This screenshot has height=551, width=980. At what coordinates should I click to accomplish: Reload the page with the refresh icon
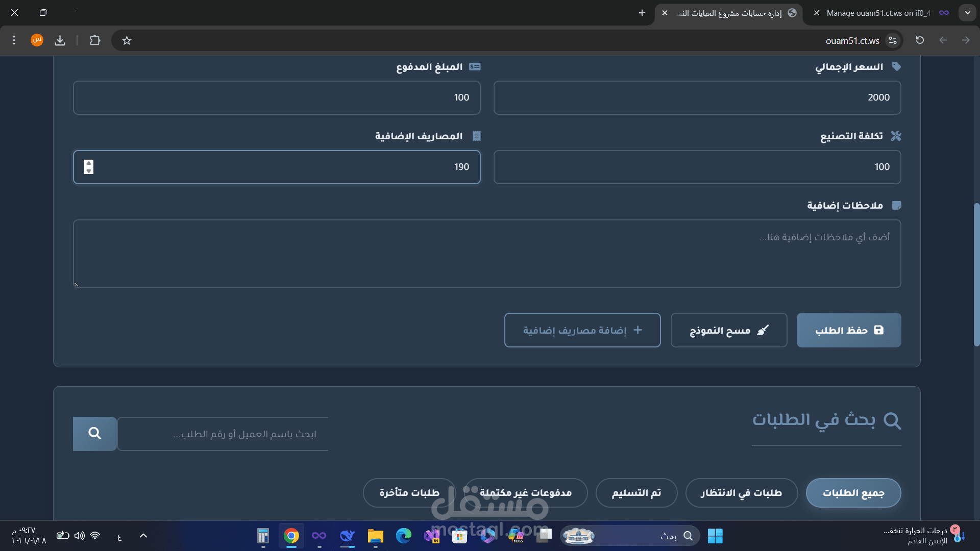point(920,40)
